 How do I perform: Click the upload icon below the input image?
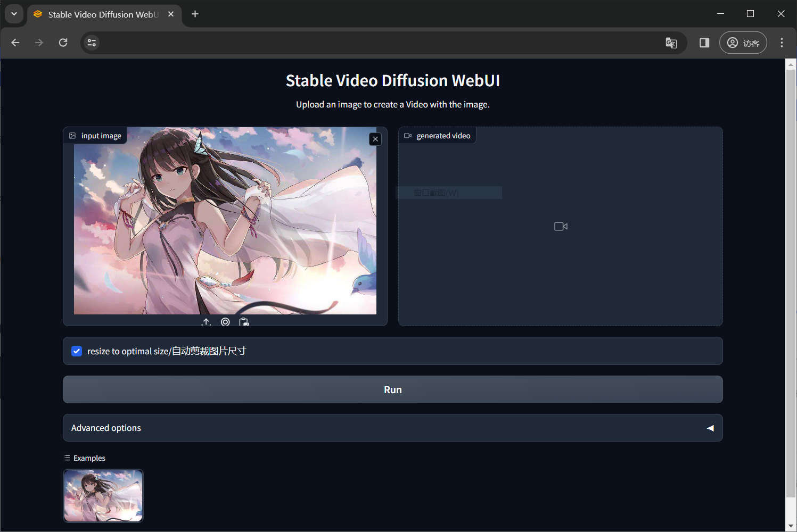point(207,322)
